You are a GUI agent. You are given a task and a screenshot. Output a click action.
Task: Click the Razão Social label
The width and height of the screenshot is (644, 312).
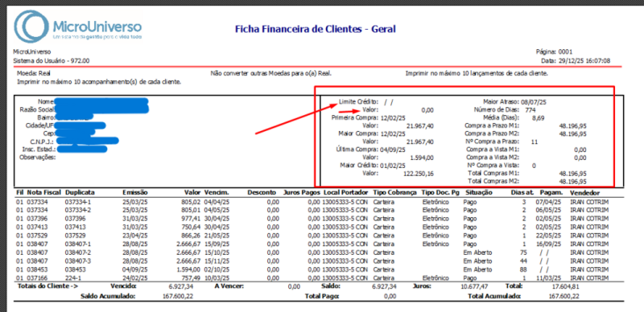[x=36, y=109]
